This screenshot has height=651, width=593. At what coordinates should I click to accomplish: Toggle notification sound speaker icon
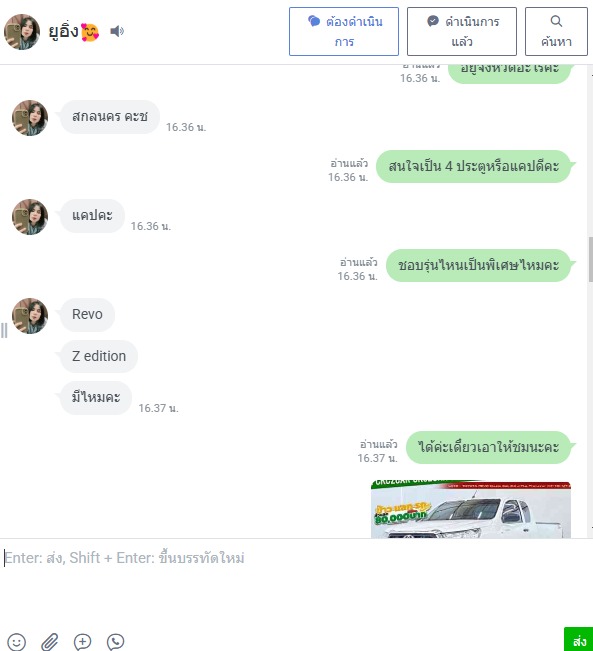[117, 31]
